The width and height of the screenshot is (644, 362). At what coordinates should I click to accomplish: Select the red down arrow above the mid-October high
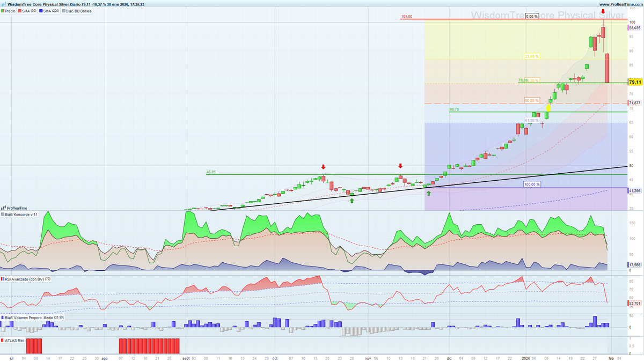(323, 167)
